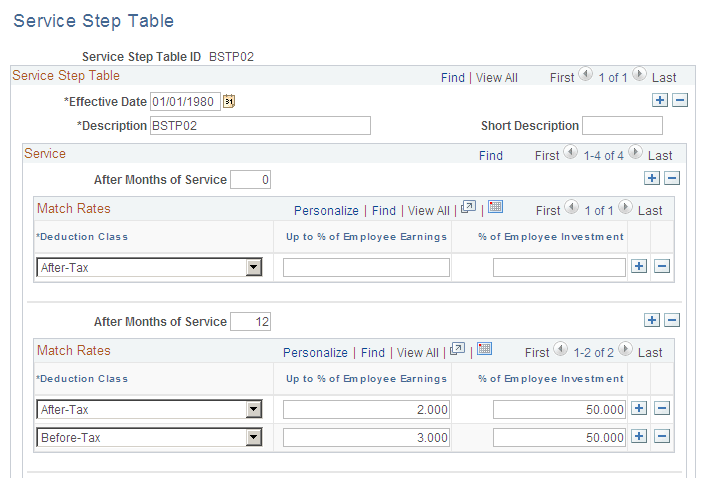
Task: Open the Deduction Class dropdown in the 0 months section
Action: point(253,267)
